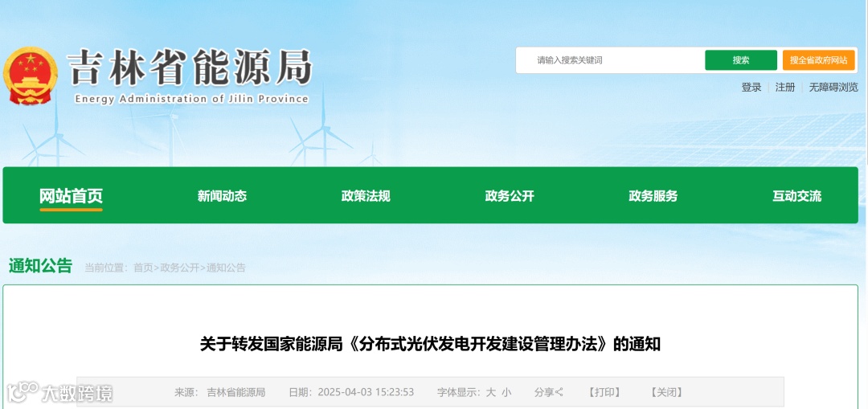This screenshot has width=868, height=409.
Task: Click the 【打印】 print link
Action: coord(604,392)
